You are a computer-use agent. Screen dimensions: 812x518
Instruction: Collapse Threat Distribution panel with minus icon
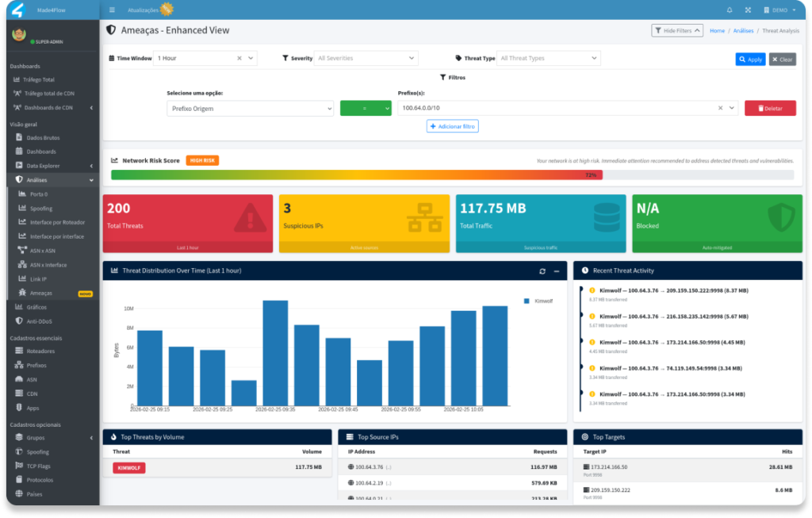pyautogui.click(x=557, y=271)
